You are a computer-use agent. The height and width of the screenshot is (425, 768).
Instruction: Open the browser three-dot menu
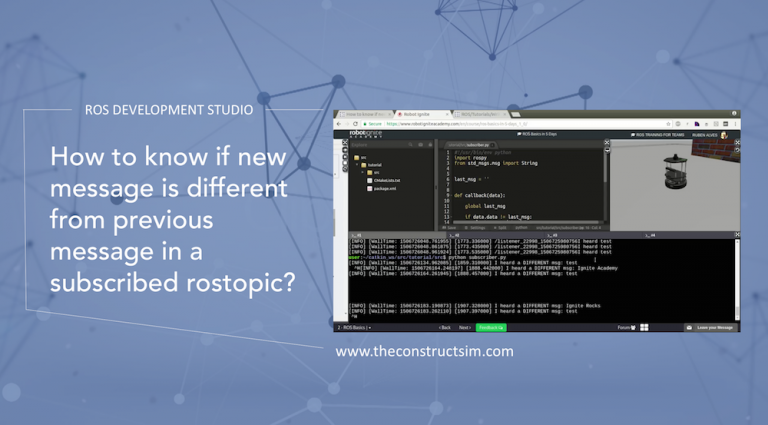(x=735, y=124)
